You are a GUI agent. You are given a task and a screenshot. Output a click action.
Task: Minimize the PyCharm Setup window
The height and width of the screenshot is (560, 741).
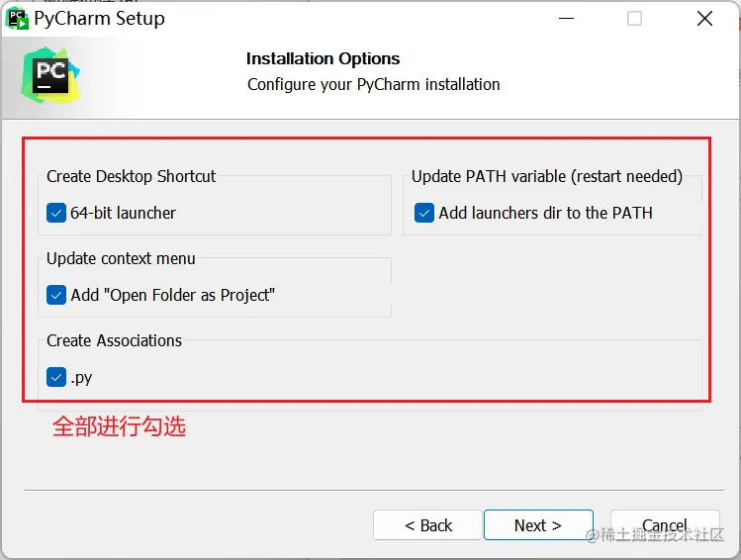(x=566, y=19)
